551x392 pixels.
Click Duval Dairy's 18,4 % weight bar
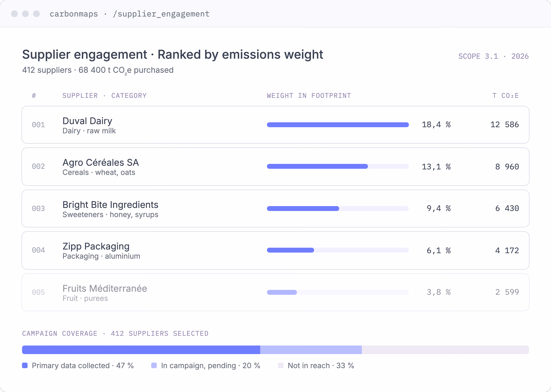click(x=338, y=125)
